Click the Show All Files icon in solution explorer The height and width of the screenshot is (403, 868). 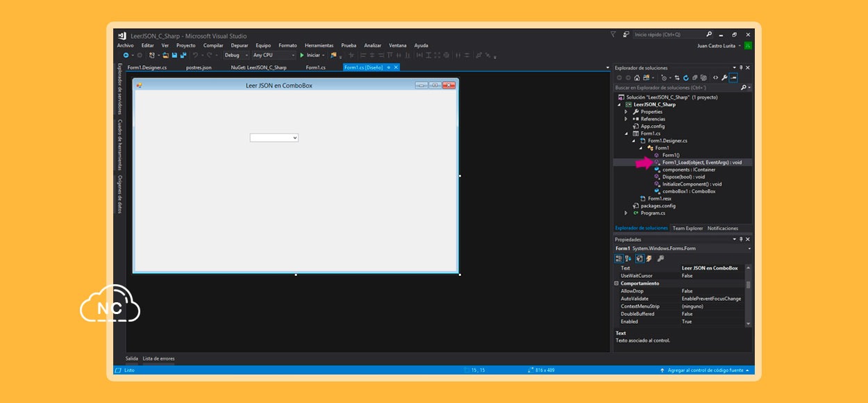[x=703, y=78]
